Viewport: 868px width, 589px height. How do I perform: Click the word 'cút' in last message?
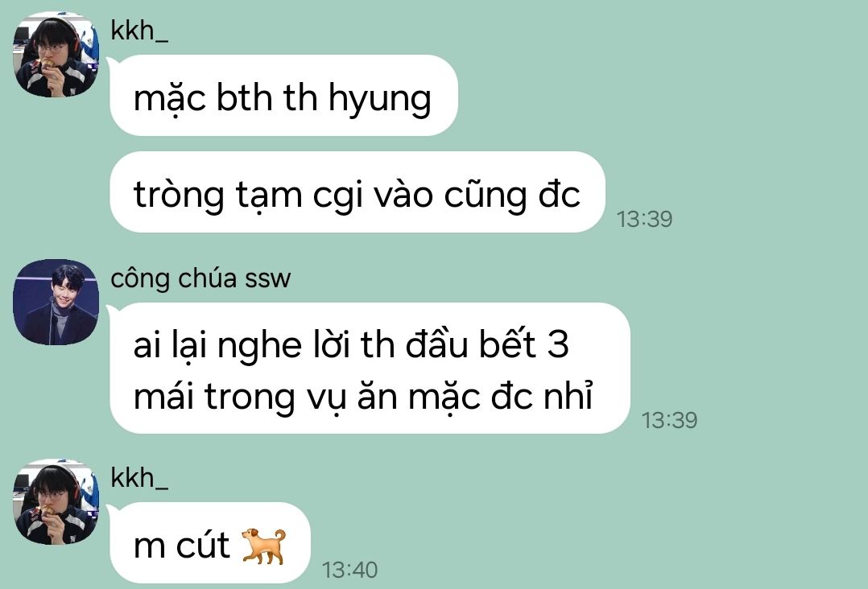click(x=203, y=545)
